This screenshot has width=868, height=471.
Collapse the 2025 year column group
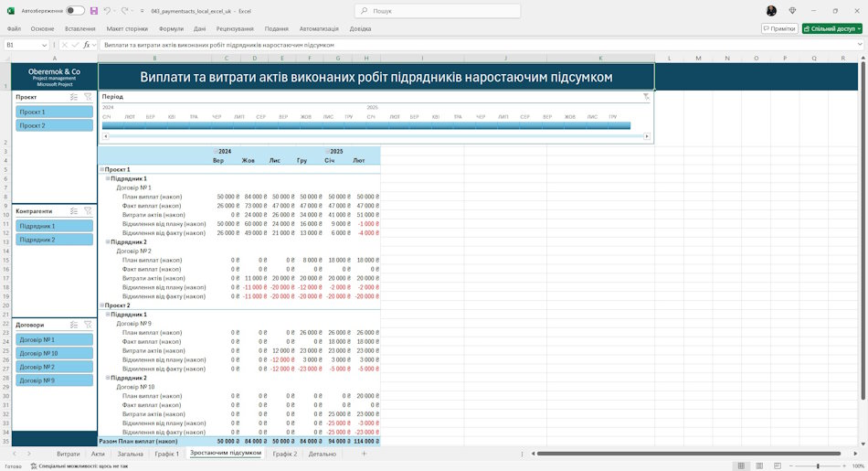point(327,151)
